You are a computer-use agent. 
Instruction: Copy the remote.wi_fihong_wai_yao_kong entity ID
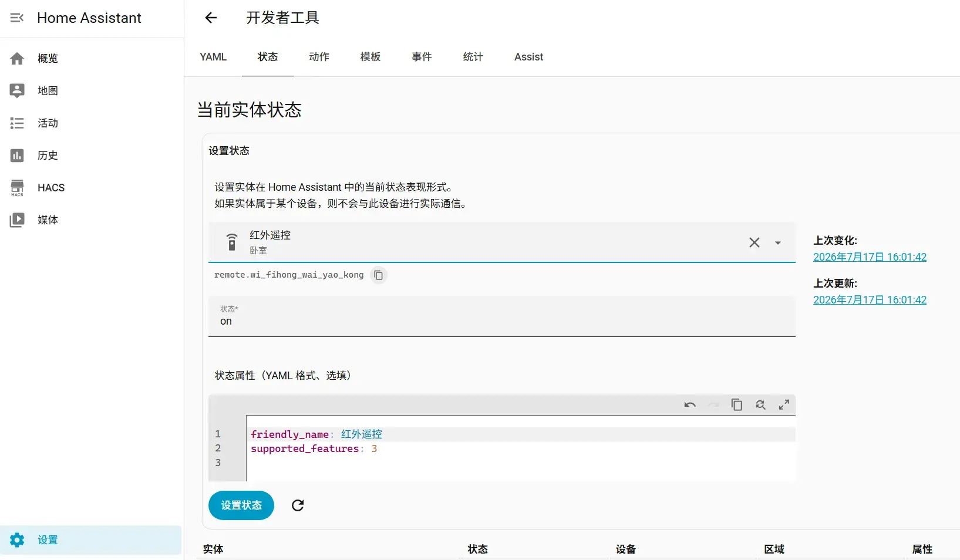pyautogui.click(x=379, y=275)
